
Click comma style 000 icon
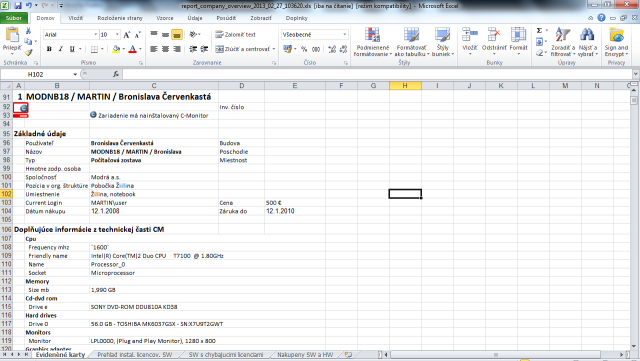tap(316, 49)
